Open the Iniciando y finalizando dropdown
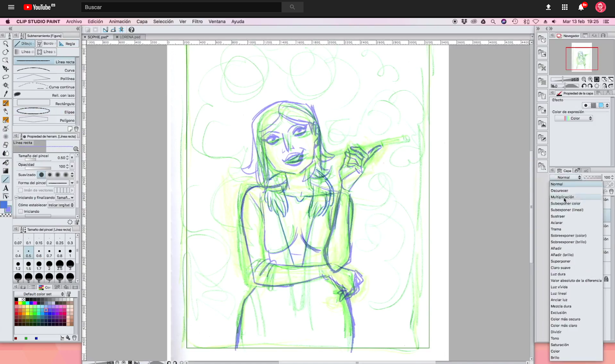The height and width of the screenshot is (364, 615). click(65, 198)
